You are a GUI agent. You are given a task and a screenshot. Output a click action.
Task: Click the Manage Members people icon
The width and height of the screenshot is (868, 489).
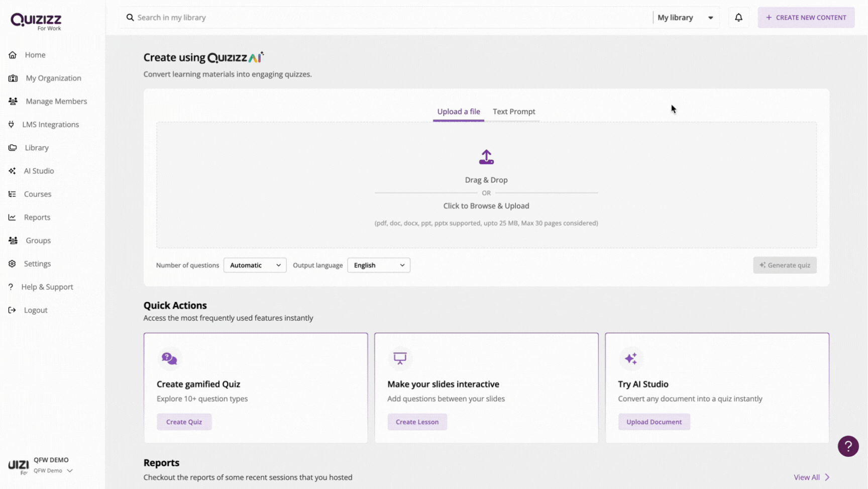13,101
